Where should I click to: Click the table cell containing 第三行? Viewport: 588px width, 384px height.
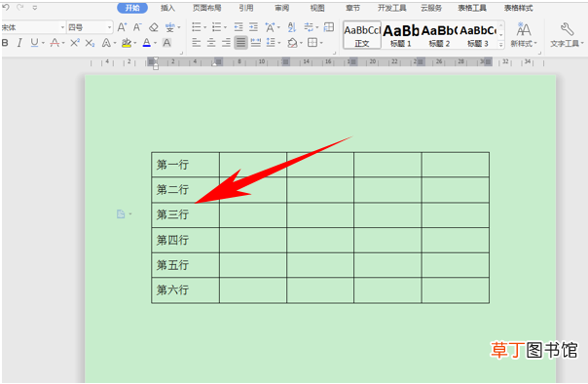pyautogui.click(x=185, y=215)
